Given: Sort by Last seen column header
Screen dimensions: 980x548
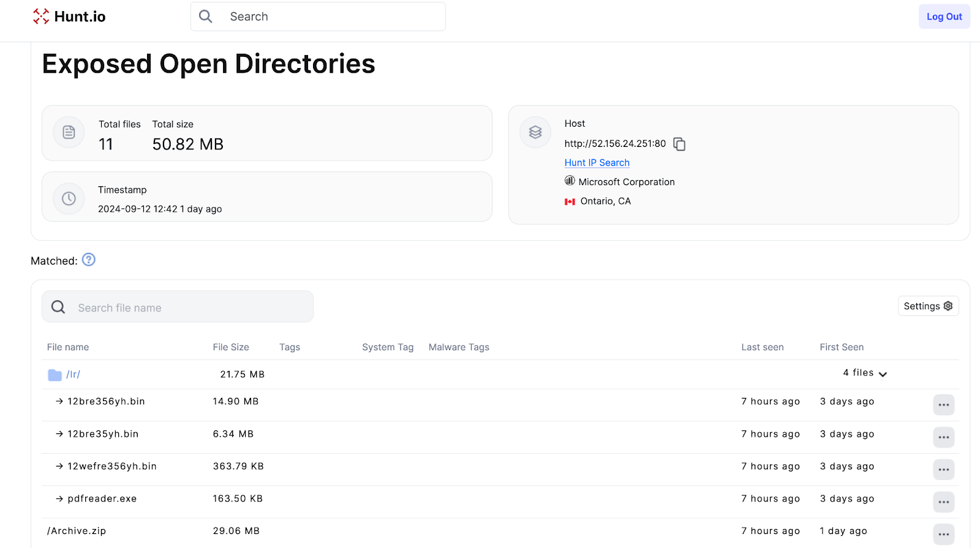Looking at the screenshot, I should click(x=762, y=347).
